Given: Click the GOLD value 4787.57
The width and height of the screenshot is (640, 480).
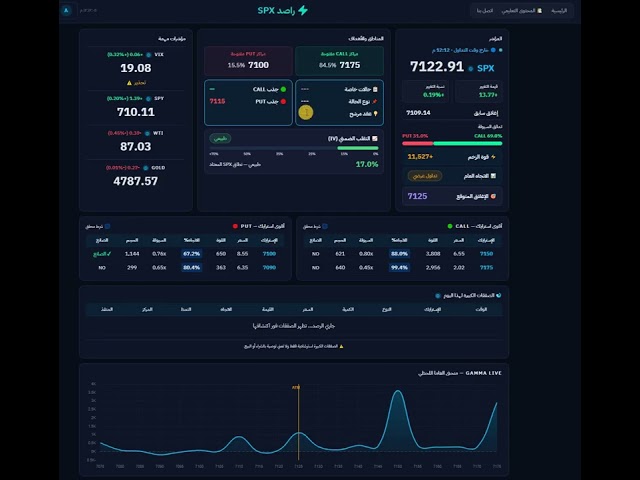Looking at the screenshot, I should tap(136, 181).
